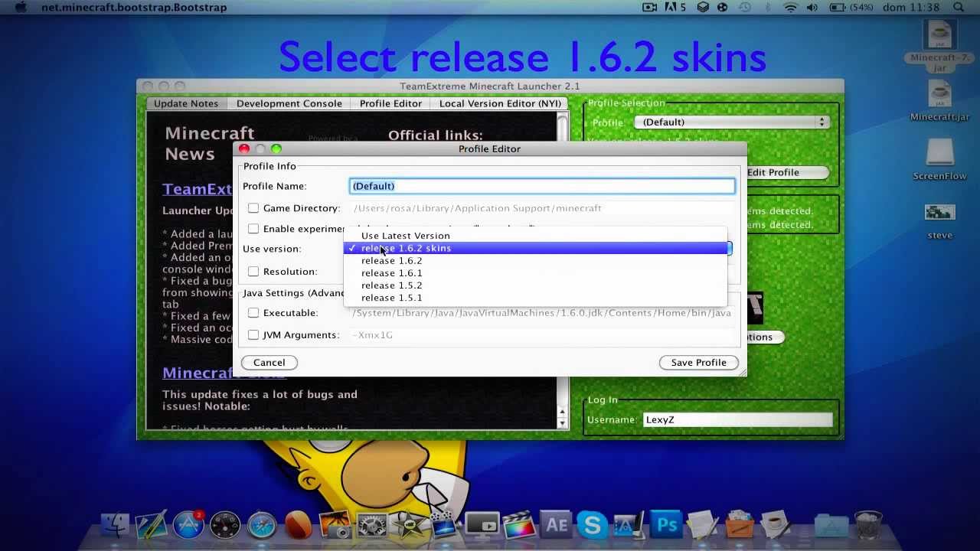Open the Profile (Default) dropdown in launcher
980x551 pixels.
[732, 122]
